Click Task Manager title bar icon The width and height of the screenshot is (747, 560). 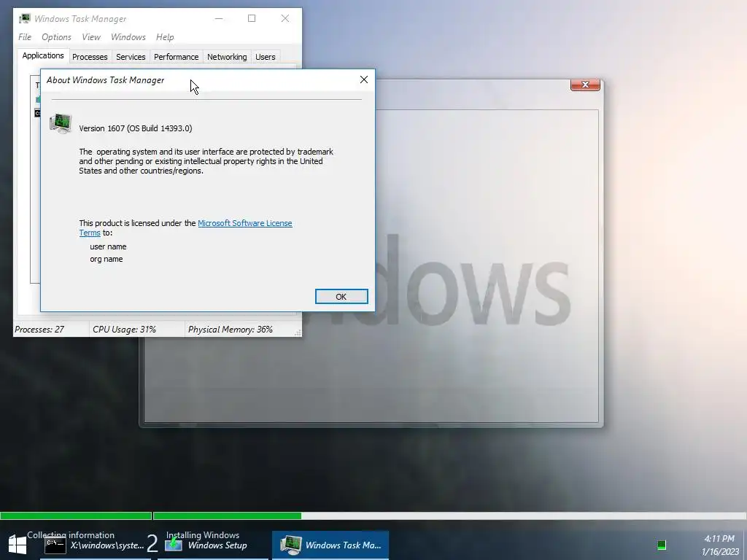pos(25,18)
